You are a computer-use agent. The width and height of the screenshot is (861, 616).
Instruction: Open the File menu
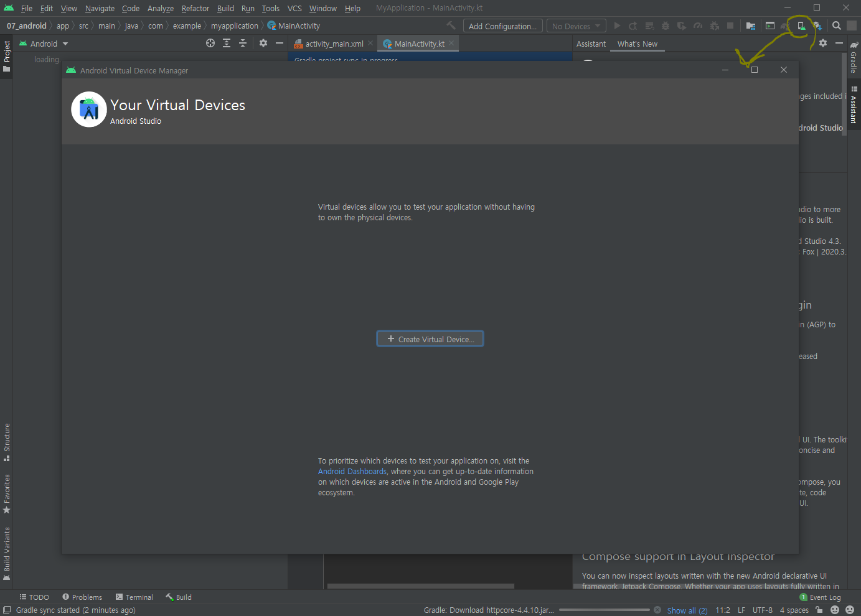[x=27, y=8]
